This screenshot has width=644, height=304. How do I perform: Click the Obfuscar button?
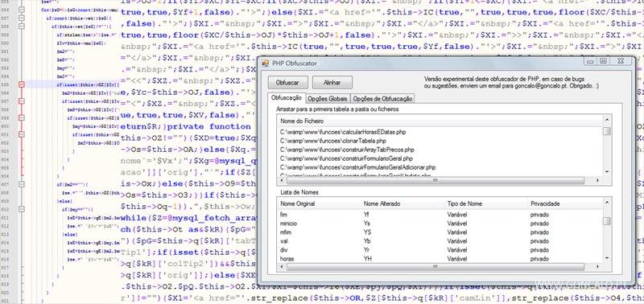click(287, 83)
